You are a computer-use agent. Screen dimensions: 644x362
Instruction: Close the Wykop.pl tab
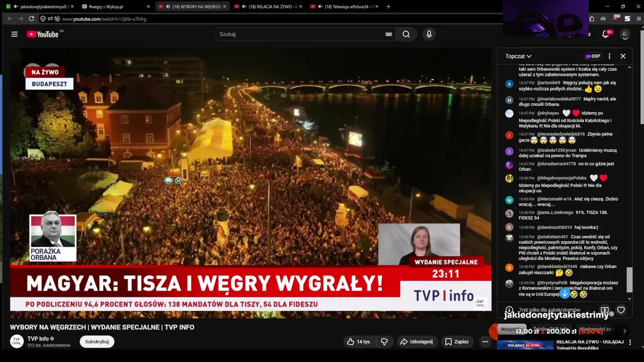(x=148, y=7)
